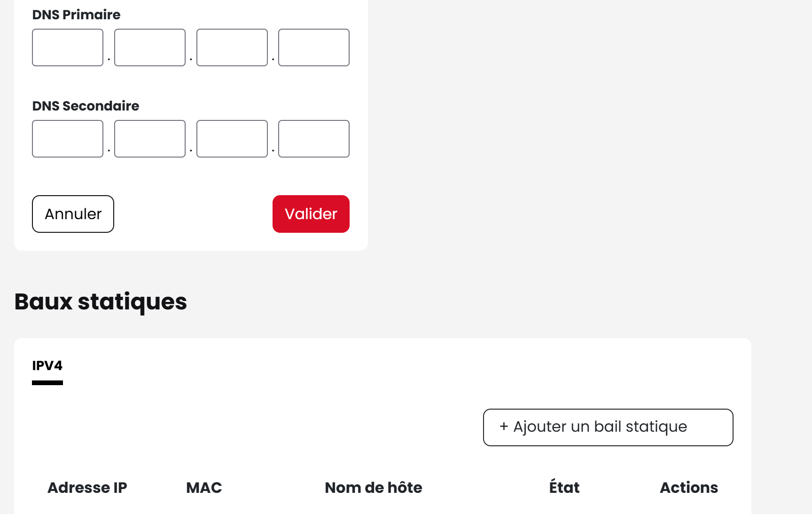Click Ajouter un bail statique button
Image resolution: width=812 pixels, height=514 pixels.
click(x=608, y=427)
